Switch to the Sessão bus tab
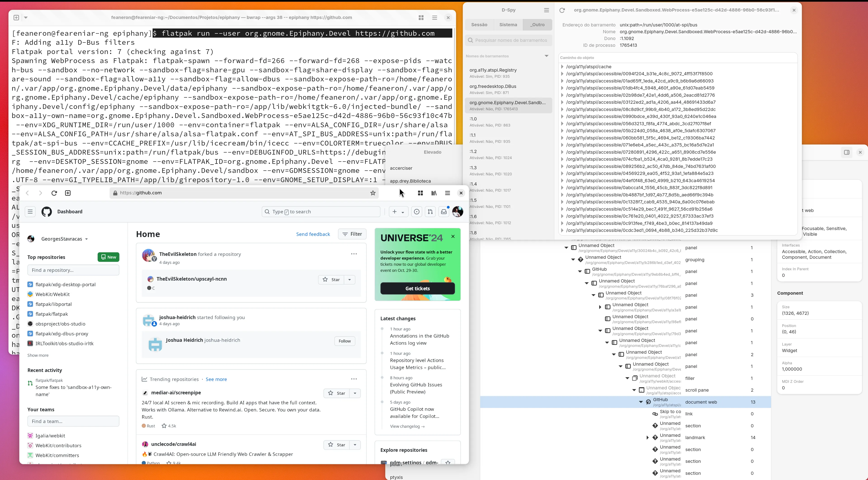Screen dimensions: 868x480 [479, 25]
